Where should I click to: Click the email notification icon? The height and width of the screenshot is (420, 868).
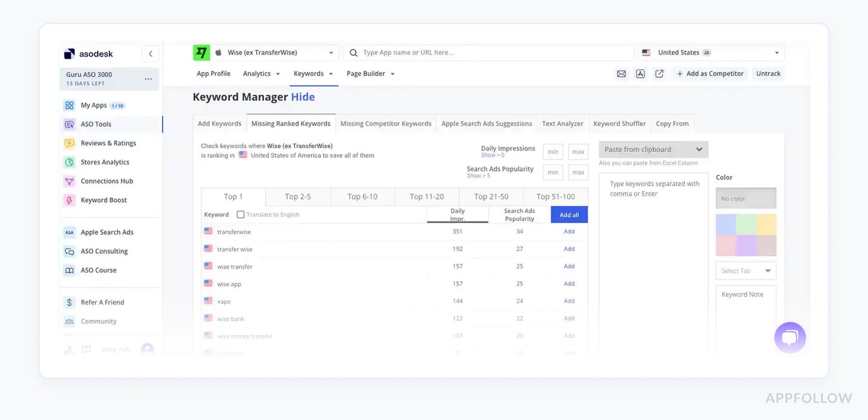click(x=621, y=73)
